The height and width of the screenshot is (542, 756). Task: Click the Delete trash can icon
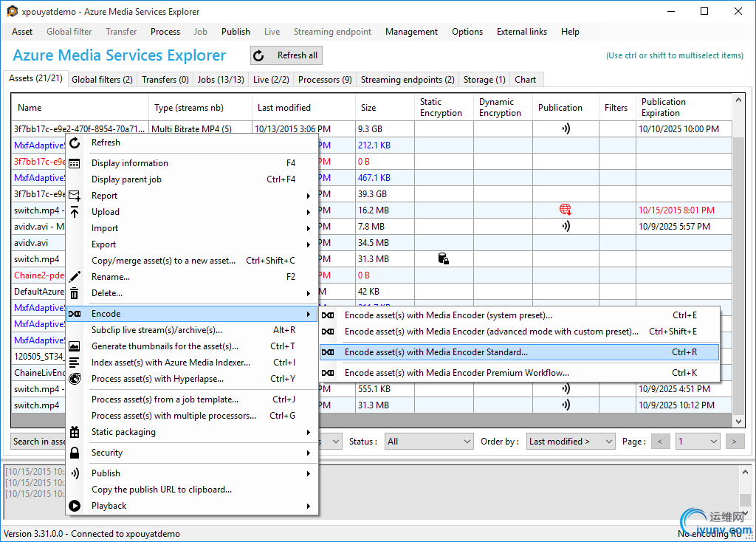[x=75, y=292]
